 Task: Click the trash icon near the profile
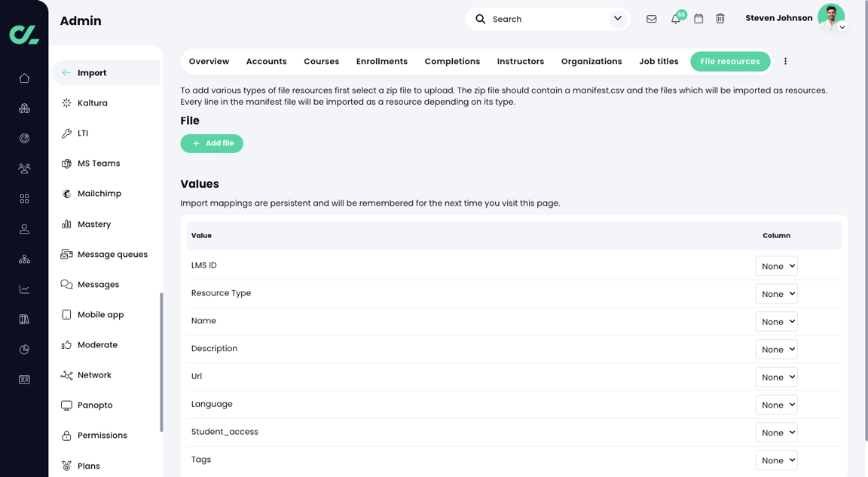tap(720, 18)
